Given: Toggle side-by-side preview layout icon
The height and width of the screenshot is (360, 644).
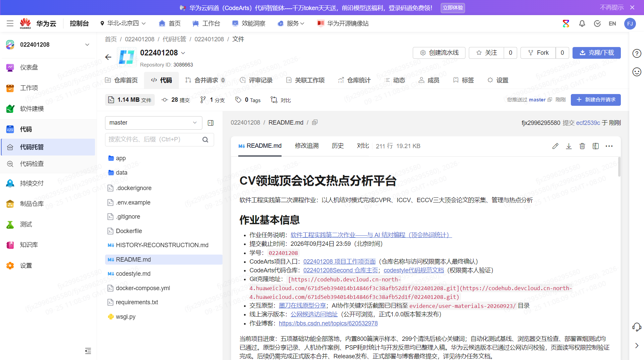Looking at the screenshot, I should click(596, 146).
